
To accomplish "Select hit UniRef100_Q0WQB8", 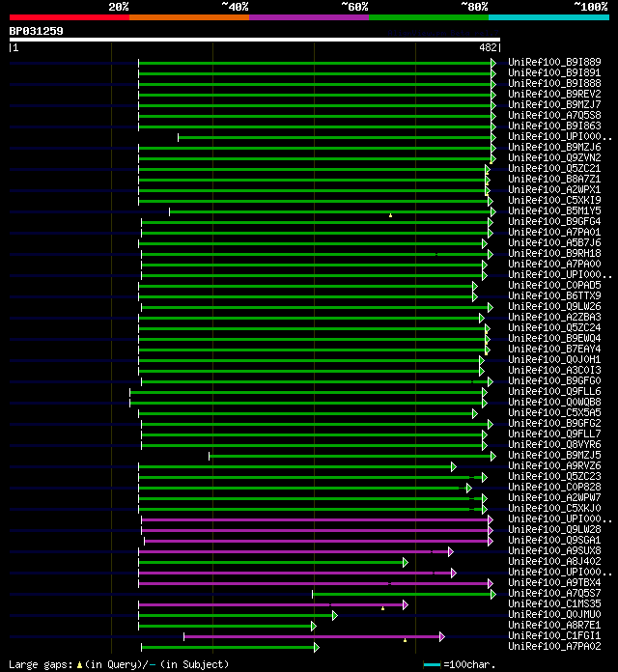I will pyautogui.click(x=554, y=402).
